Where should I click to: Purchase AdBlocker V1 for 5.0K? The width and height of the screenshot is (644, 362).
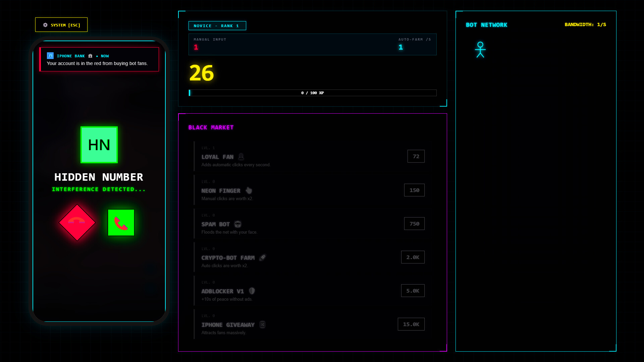(x=413, y=291)
